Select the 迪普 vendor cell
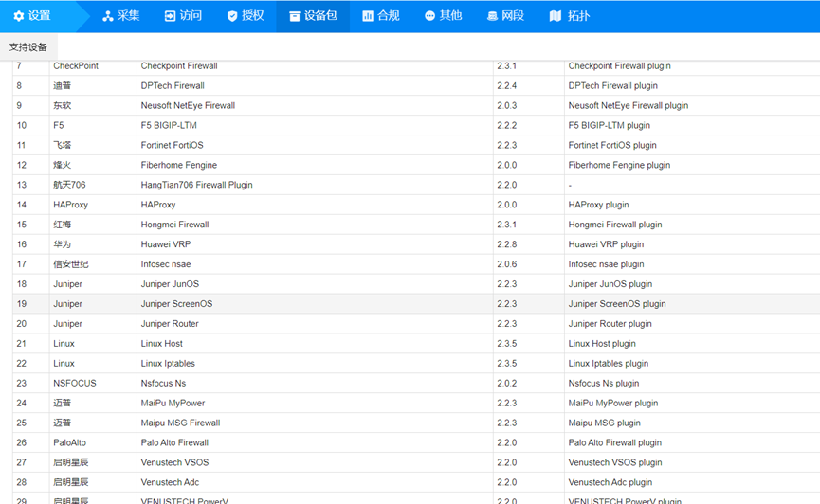Image resolution: width=820 pixels, height=504 pixels. click(62, 86)
